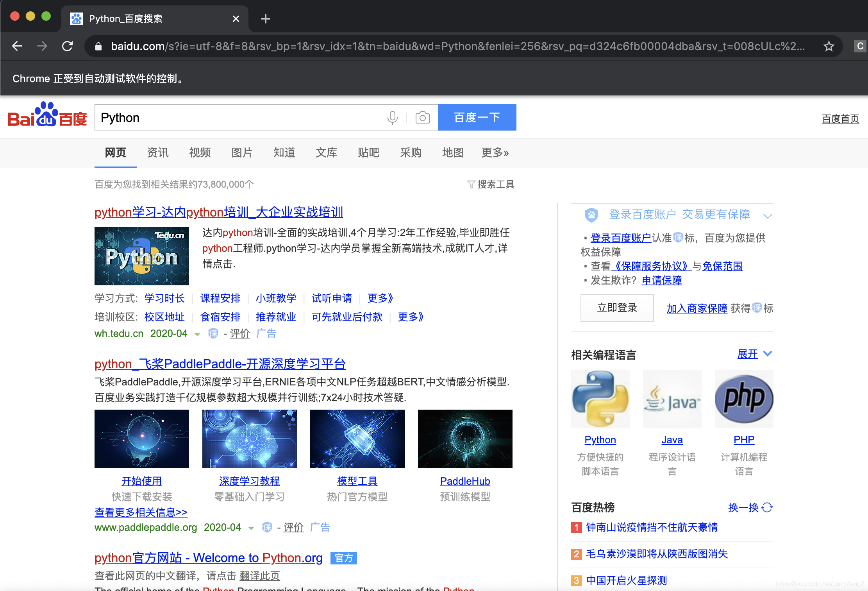868x591 pixels.
Task: Reload the page with refresh icon
Action: (x=67, y=46)
